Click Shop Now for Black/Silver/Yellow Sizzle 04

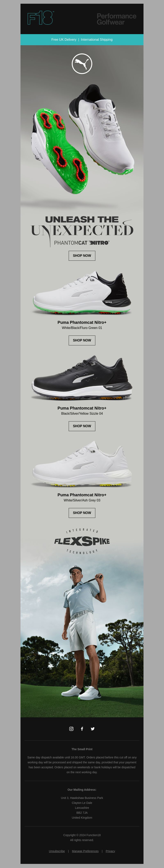pos(82,426)
